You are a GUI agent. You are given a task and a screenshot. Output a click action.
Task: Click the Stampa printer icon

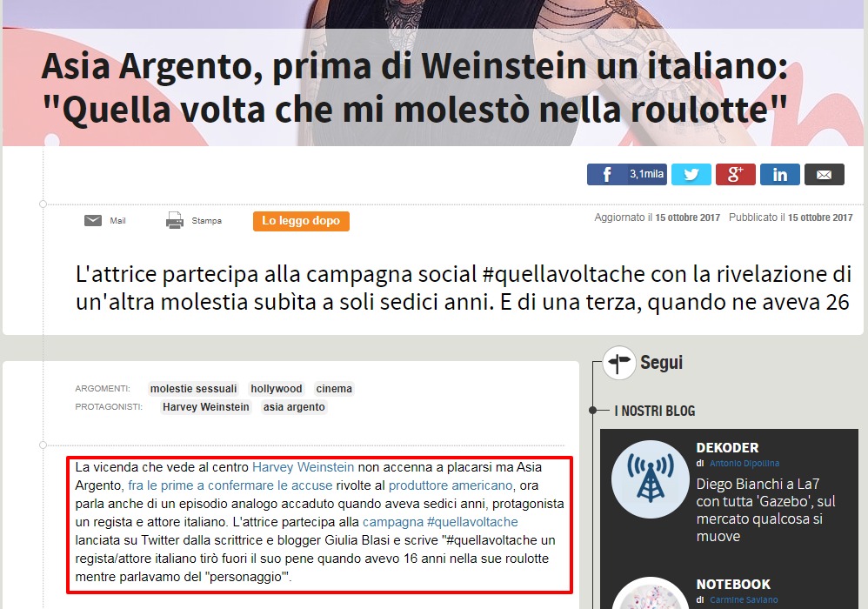pos(174,220)
